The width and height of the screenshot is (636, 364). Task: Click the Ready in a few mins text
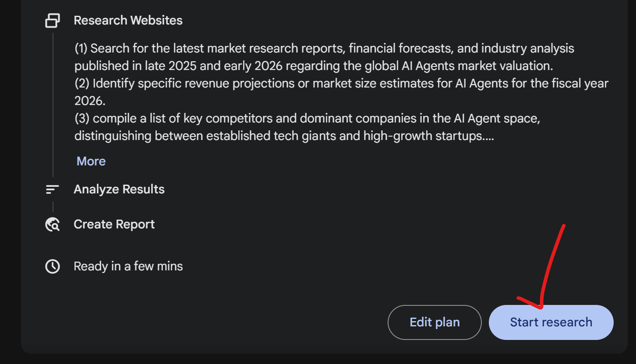point(128,266)
